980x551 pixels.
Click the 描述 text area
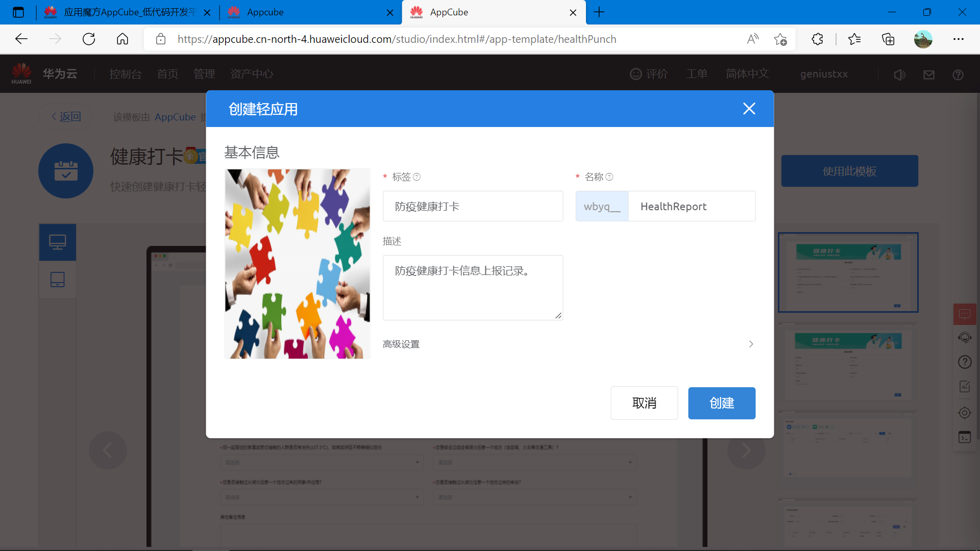[x=473, y=288]
